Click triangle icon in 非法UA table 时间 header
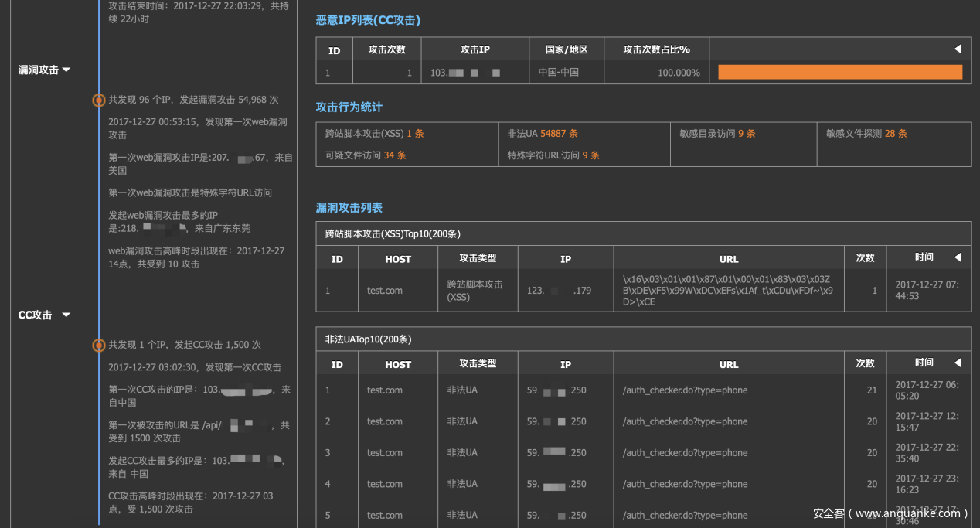Screen dimensions: 980x528 957,363
